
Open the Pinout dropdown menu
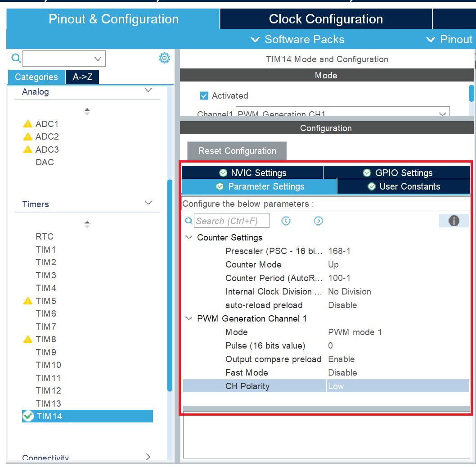(x=450, y=40)
